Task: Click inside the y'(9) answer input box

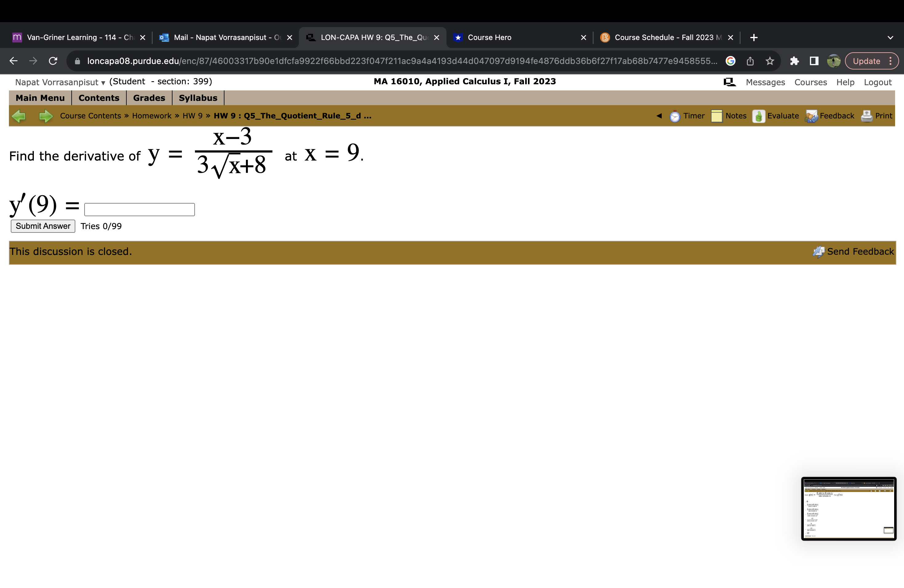Action: click(139, 209)
